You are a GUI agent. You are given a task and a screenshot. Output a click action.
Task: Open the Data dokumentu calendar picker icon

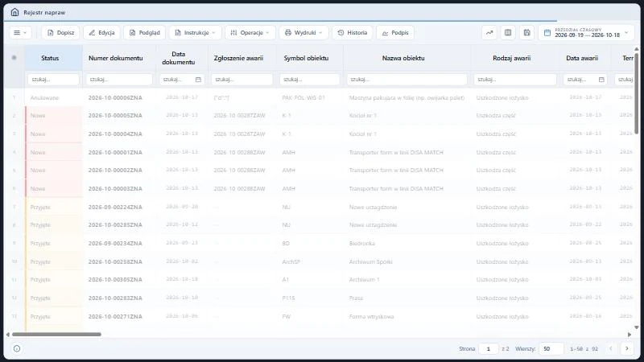198,79
